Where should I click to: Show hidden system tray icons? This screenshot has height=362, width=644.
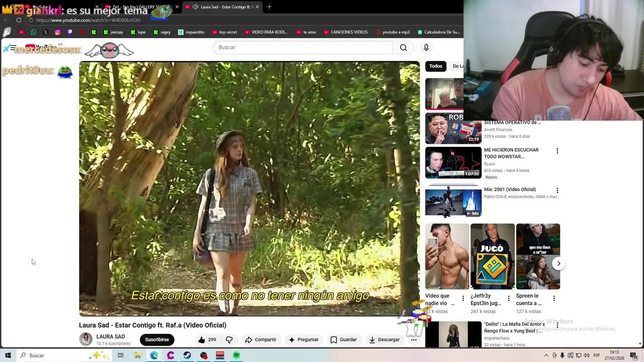click(x=546, y=355)
